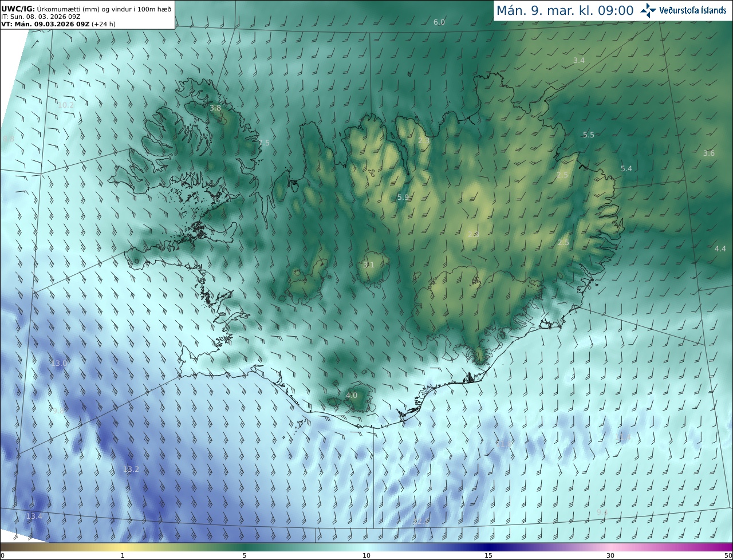
Task: Click the '5.9' value in north Iceland
Action: (403, 197)
